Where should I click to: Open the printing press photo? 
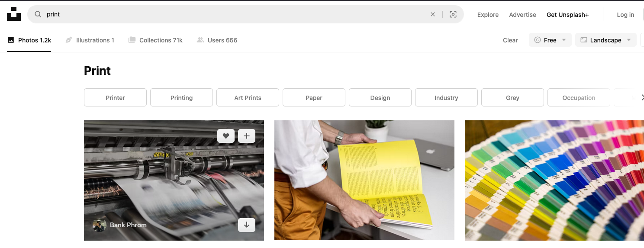click(x=174, y=180)
